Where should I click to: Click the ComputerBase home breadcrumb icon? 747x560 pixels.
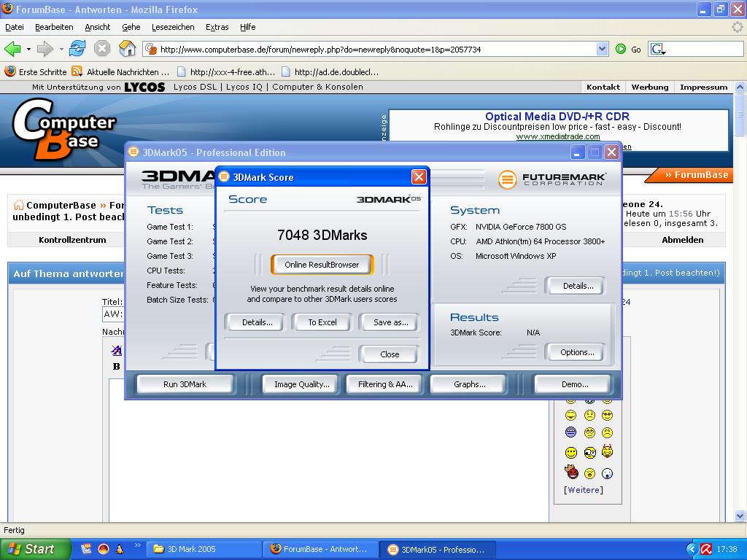click(x=18, y=205)
